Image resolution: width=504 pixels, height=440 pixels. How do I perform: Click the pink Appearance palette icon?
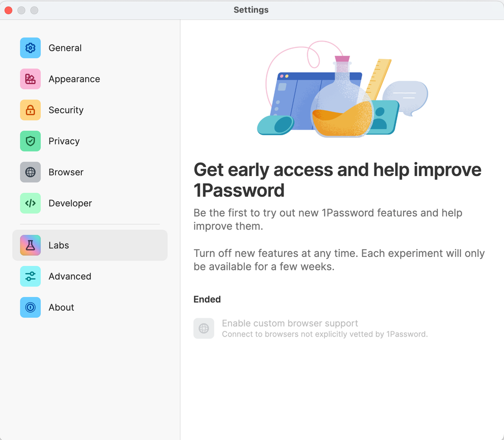(x=30, y=79)
